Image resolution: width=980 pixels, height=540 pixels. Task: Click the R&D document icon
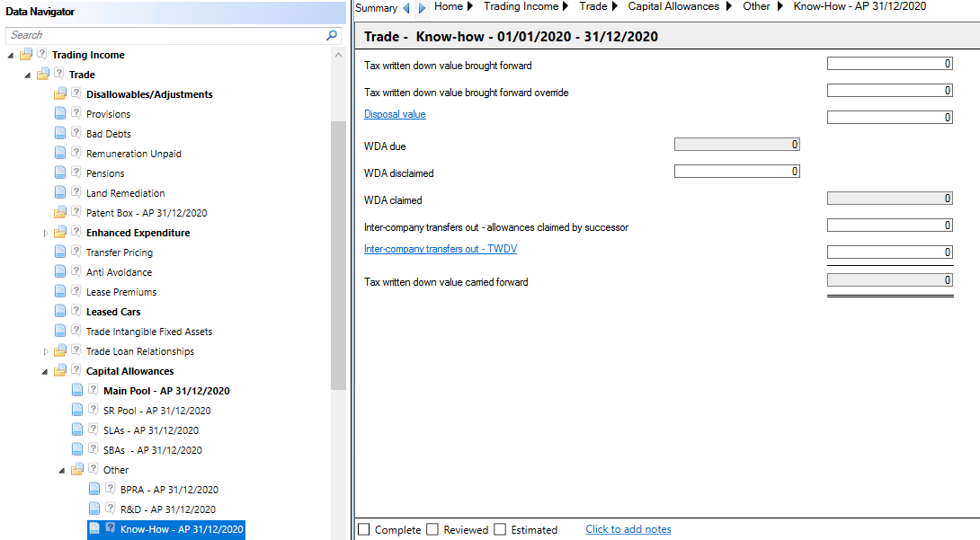94,509
